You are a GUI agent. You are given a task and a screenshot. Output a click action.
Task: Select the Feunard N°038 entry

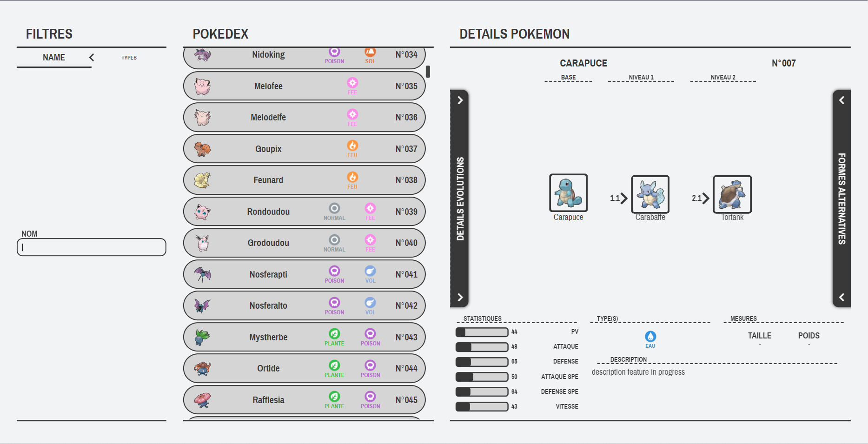click(x=305, y=180)
